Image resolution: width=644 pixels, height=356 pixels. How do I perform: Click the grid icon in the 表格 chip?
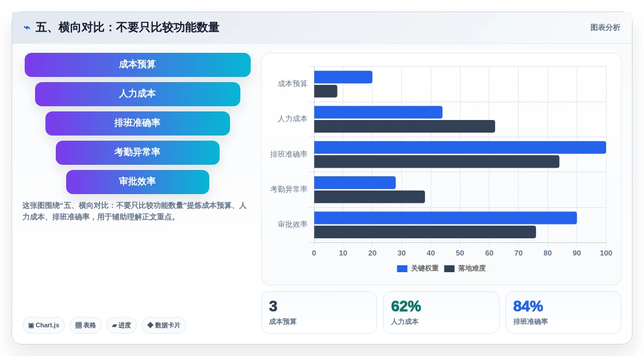78,325
